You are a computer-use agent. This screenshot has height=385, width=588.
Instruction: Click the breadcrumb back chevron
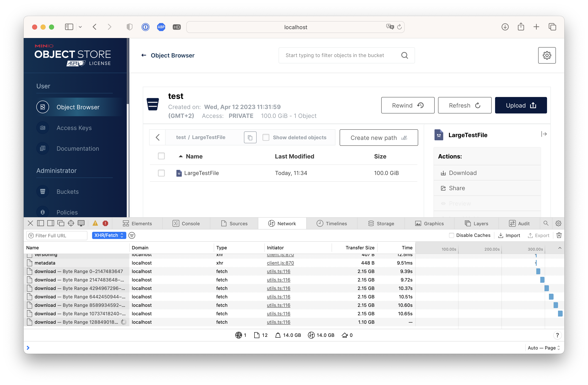(158, 137)
